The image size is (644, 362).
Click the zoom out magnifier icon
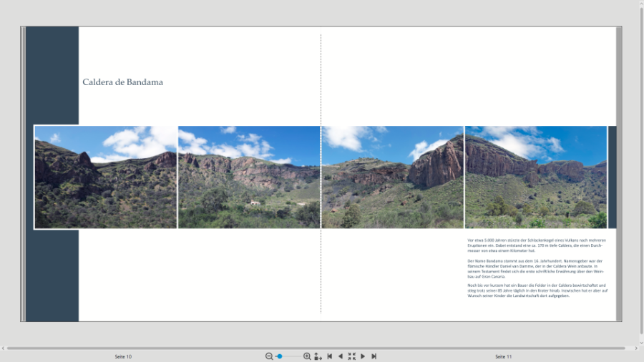(269, 356)
